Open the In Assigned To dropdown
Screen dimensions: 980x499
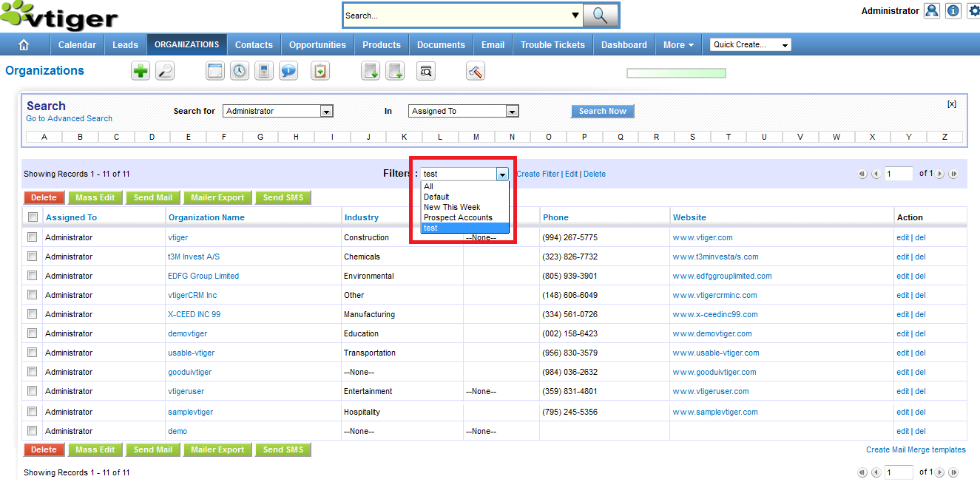[x=464, y=111]
